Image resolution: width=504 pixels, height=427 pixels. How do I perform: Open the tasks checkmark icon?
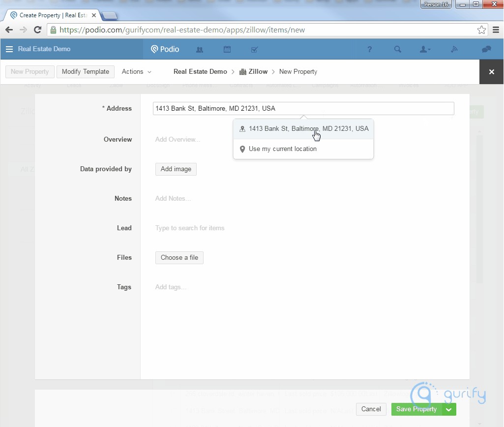pyautogui.click(x=254, y=49)
